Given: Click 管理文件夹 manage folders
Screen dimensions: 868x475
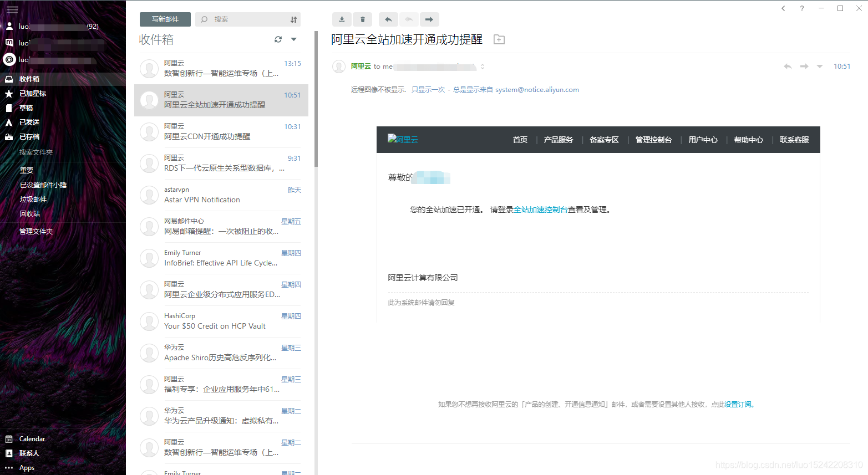Looking at the screenshot, I should tap(36, 232).
